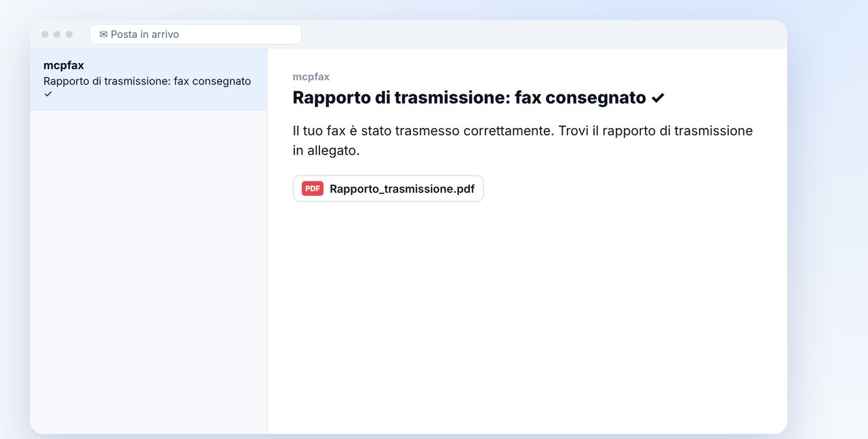
Task: Click the third gray window control dot
Action: 69,34
